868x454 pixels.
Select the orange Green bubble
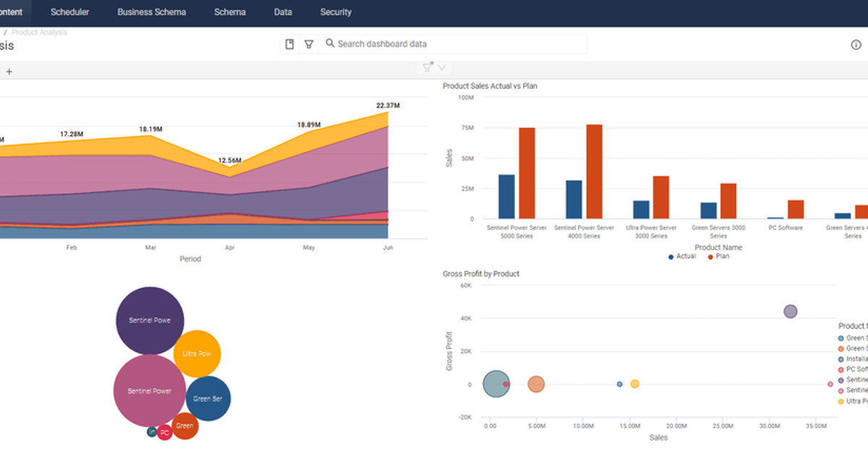coord(184,426)
